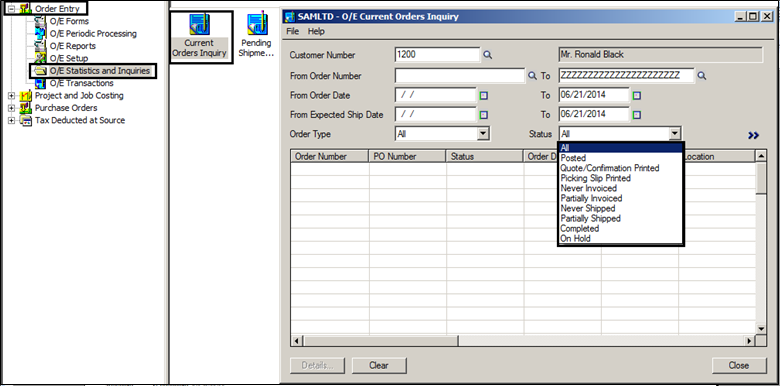780x386 pixels.
Task: Select O/E Statistics and Inquiries
Action: (x=99, y=71)
